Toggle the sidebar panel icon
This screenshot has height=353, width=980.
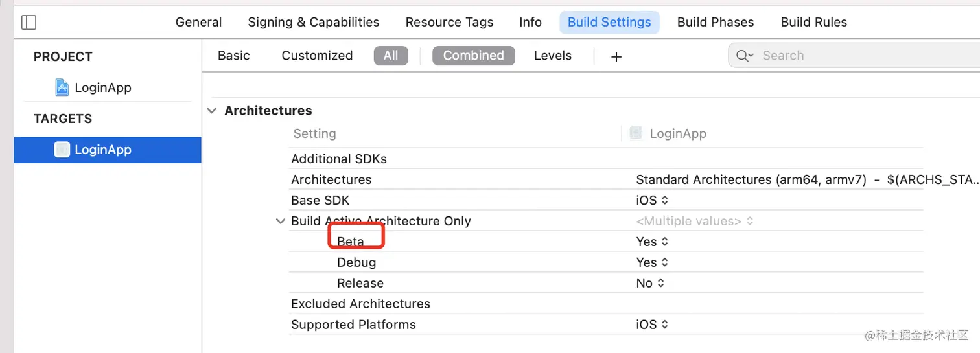[x=29, y=22]
